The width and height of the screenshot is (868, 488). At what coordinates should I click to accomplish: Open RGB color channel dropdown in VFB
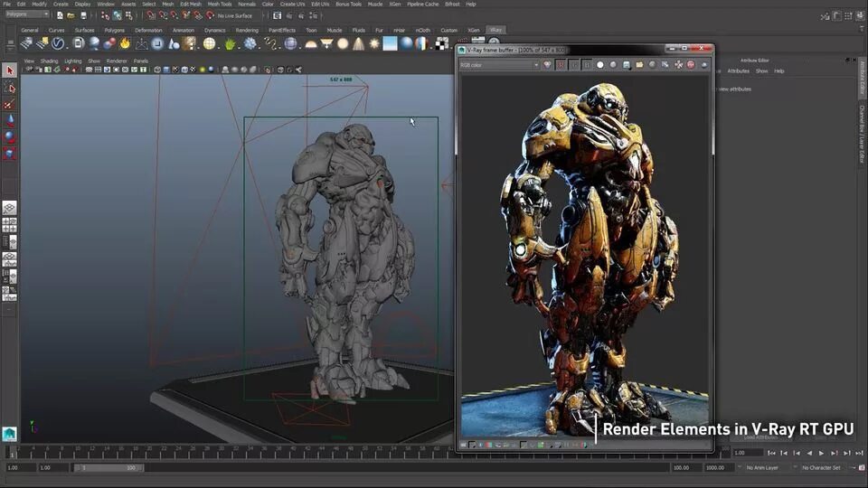pyautogui.click(x=499, y=65)
